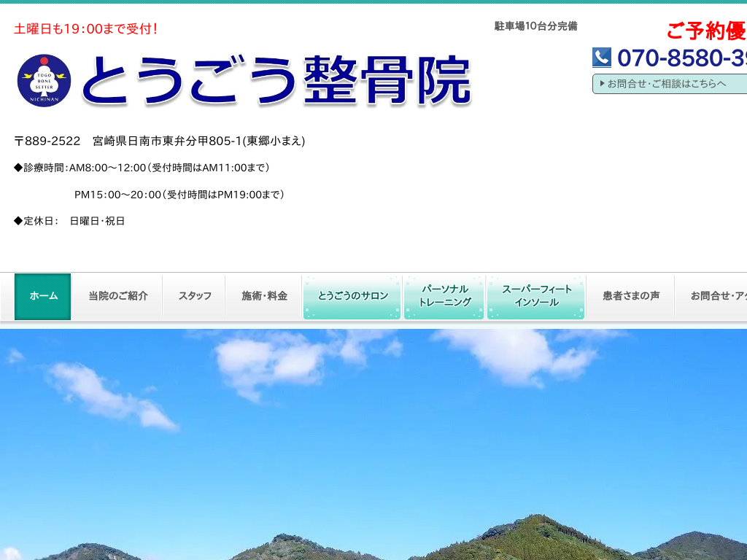Viewport: 747px width, 560px height.
Task: View the 患者さまの声 page
Action: tap(630, 296)
